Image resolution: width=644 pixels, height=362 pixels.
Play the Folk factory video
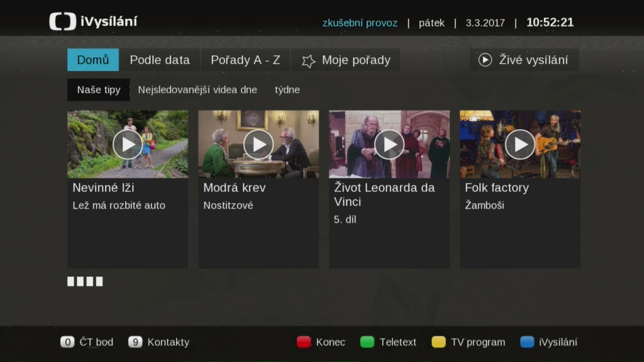point(520,145)
